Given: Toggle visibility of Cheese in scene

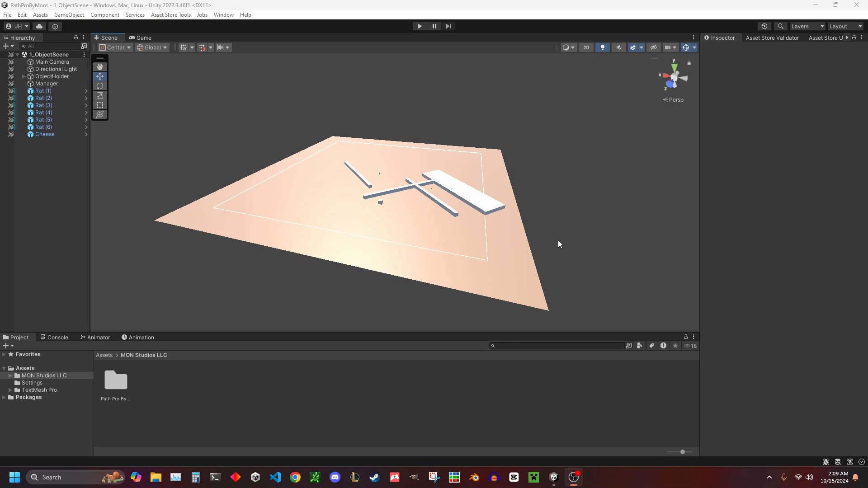Looking at the screenshot, I should click(x=11, y=134).
